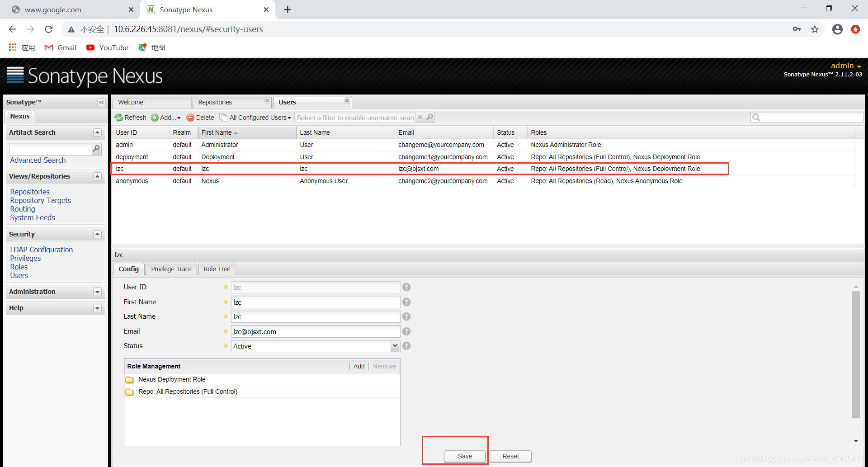The width and height of the screenshot is (868, 467).
Task: Focus the username filter input
Action: click(x=355, y=118)
